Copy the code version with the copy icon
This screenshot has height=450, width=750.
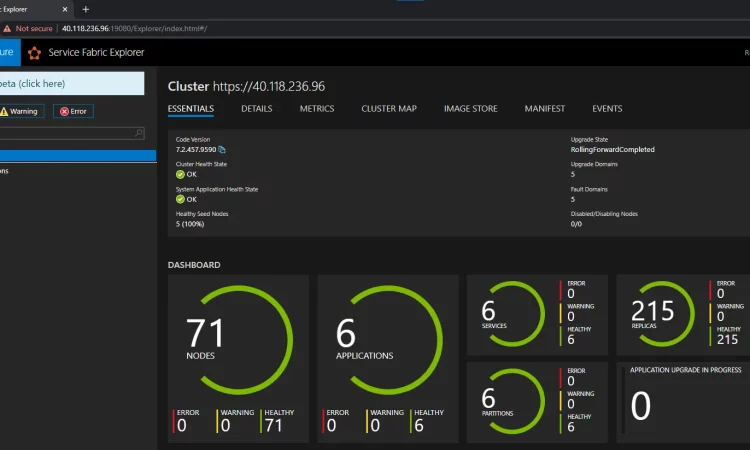221,150
